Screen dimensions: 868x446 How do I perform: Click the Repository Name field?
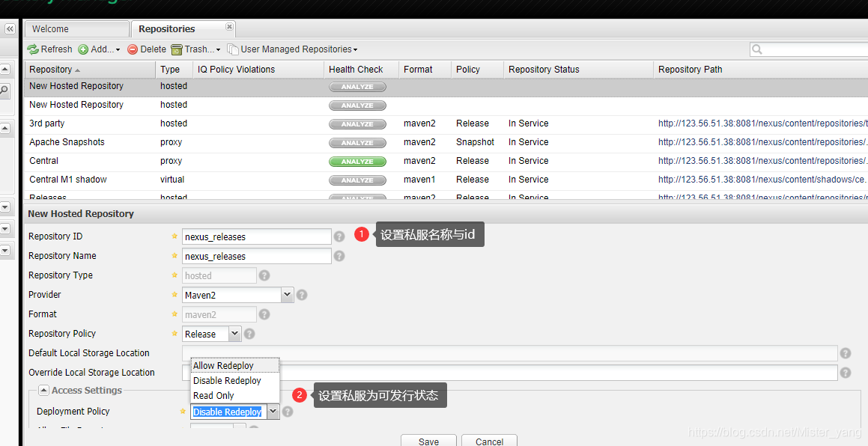256,256
